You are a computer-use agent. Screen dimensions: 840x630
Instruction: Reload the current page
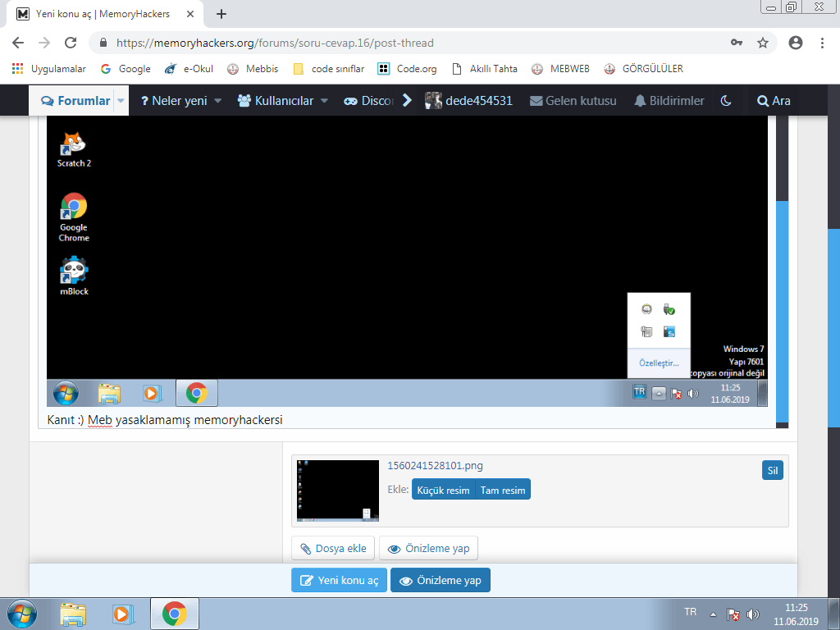click(71, 43)
